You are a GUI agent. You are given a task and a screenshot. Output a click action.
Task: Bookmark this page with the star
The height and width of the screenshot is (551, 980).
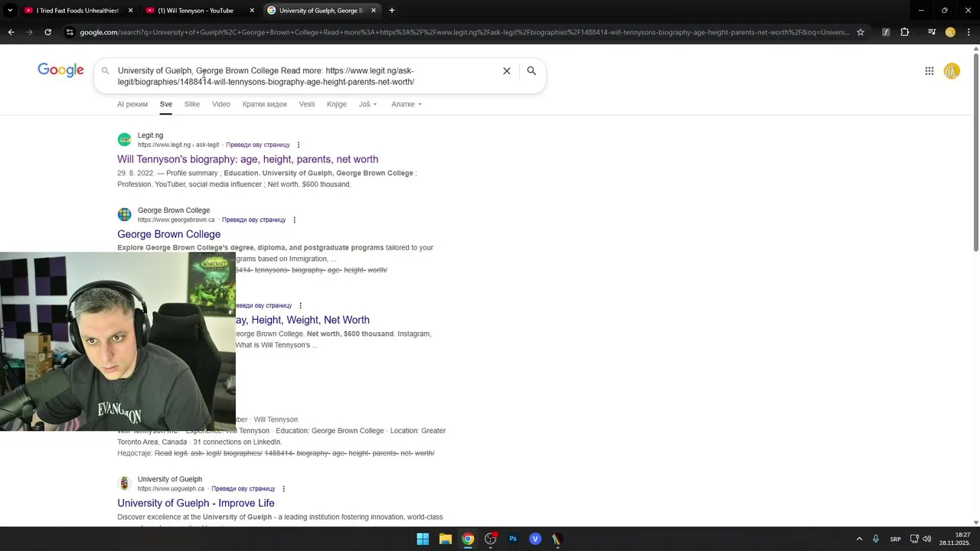(x=861, y=32)
